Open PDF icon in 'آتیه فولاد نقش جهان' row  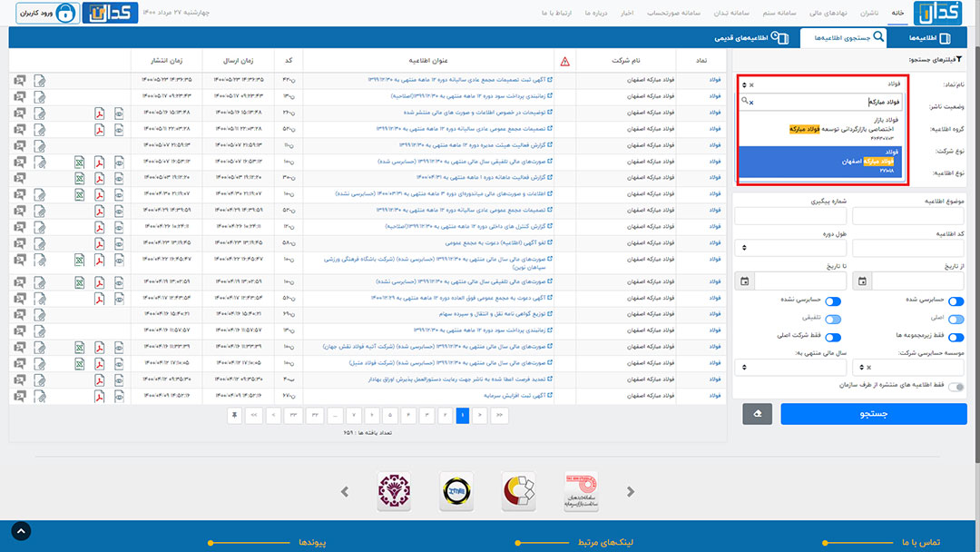pyautogui.click(x=100, y=347)
